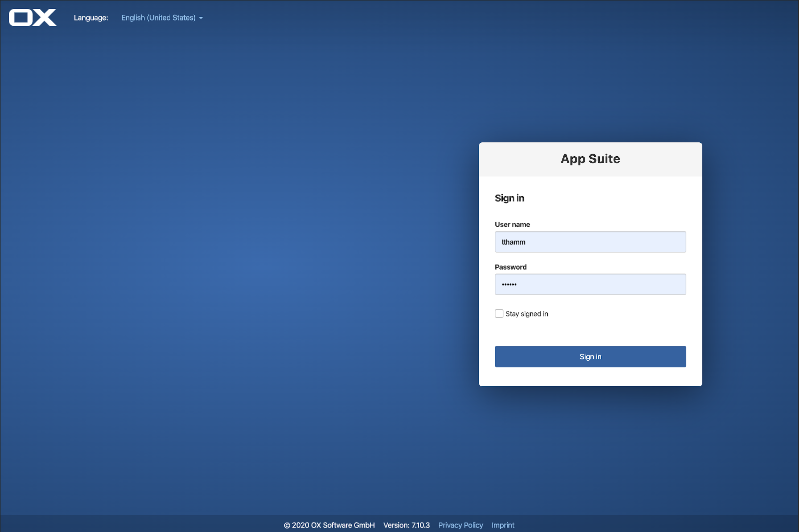Click the Password field to edit it
Image resolution: width=799 pixels, height=532 pixels.
(x=590, y=284)
